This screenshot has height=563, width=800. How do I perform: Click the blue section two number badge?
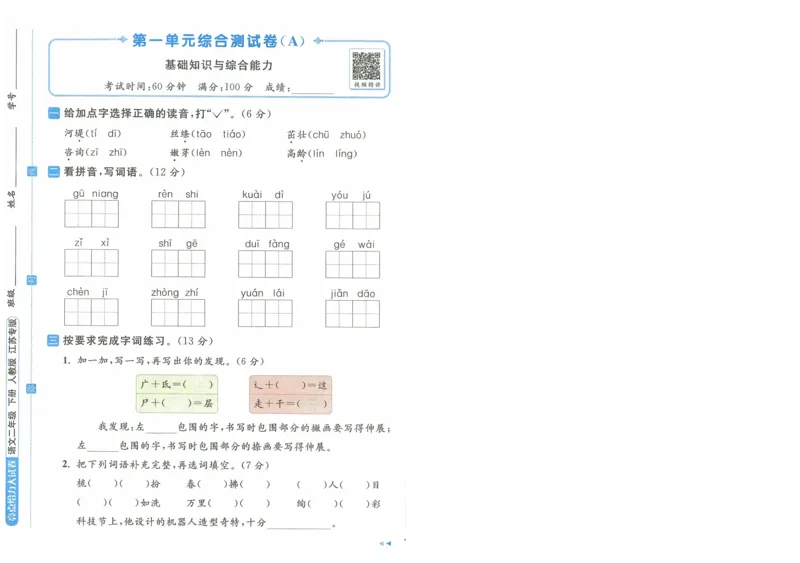tap(54, 172)
